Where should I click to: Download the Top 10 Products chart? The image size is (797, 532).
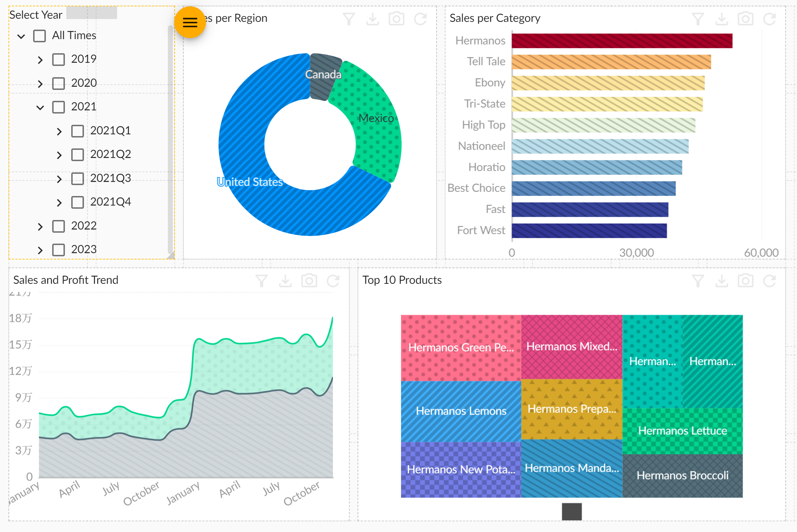pyautogui.click(x=722, y=281)
